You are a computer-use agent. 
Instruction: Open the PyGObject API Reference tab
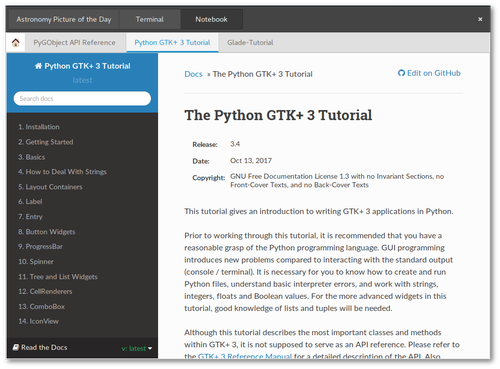coord(74,43)
